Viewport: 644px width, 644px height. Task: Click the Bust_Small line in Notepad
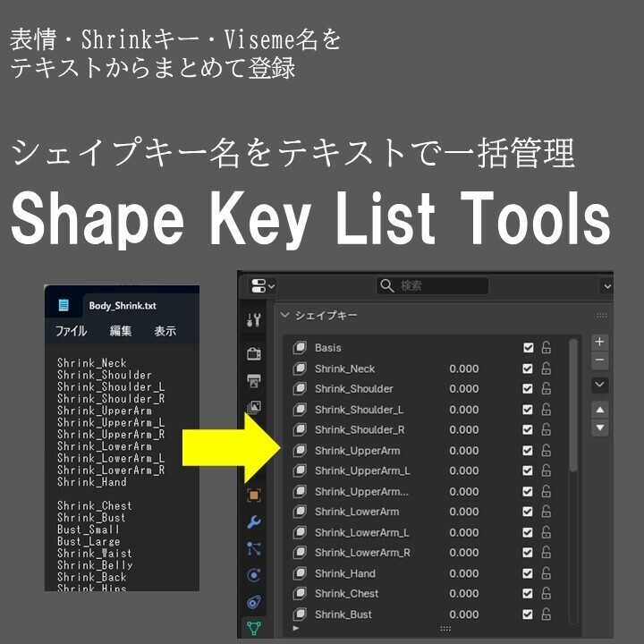coord(88,529)
